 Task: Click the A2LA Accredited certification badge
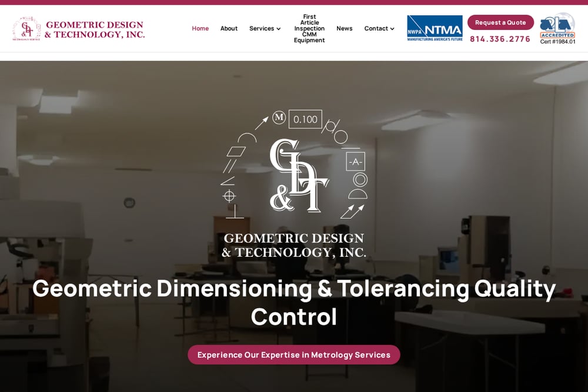pyautogui.click(x=557, y=28)
